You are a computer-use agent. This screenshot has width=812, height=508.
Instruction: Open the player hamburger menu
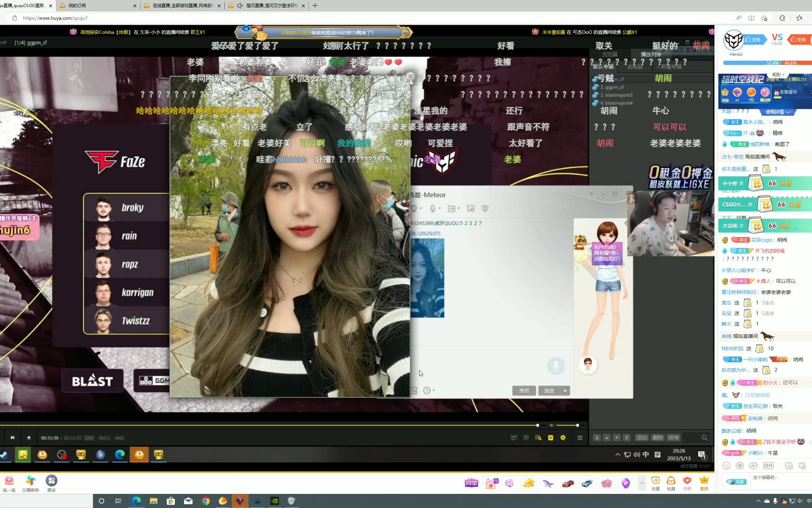pyautogui.click(x=580, y=437)
